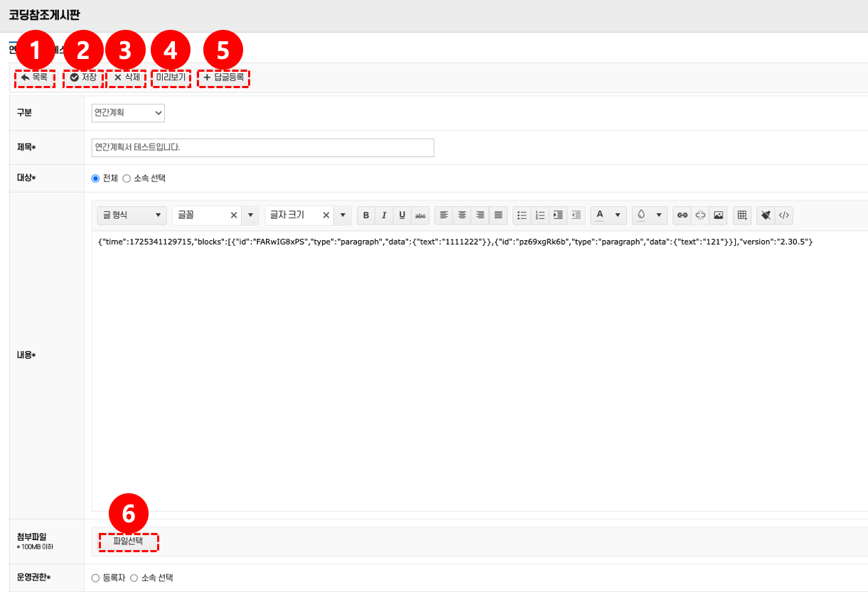Click 저장 to save the post
The image size is (868, 592).
click(83, 77)
